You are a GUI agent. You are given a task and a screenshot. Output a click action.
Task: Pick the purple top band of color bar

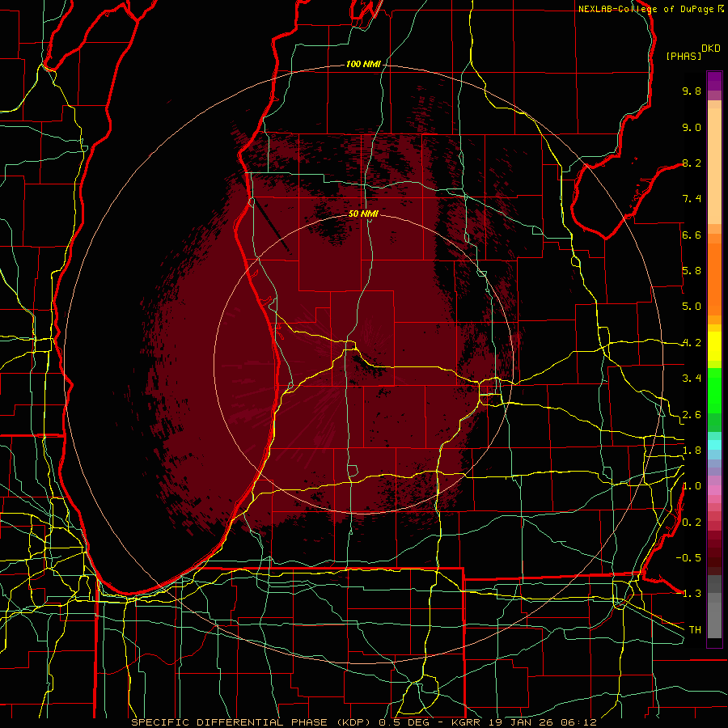coord(714,81)
